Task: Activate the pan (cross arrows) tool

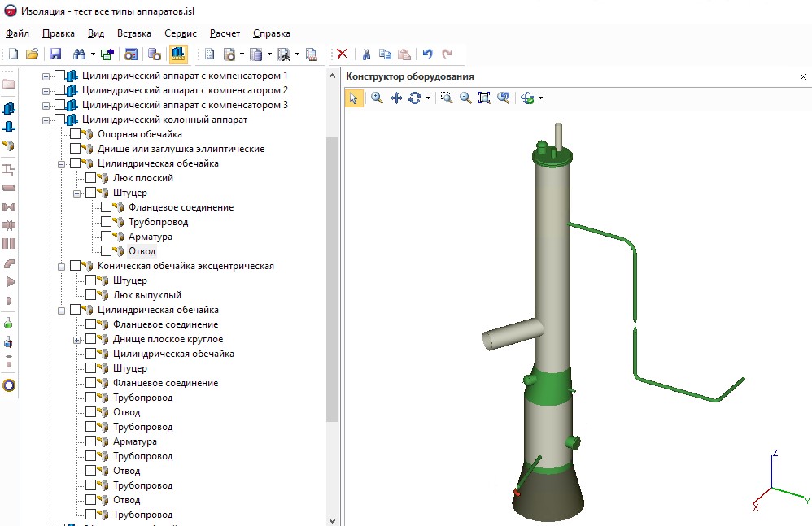Action: 396,98
